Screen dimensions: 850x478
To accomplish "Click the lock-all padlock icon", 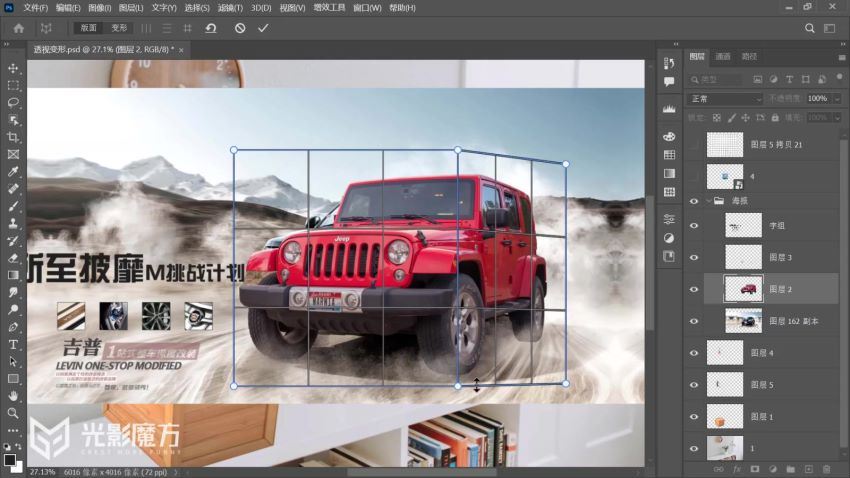I will coord(775,118).
